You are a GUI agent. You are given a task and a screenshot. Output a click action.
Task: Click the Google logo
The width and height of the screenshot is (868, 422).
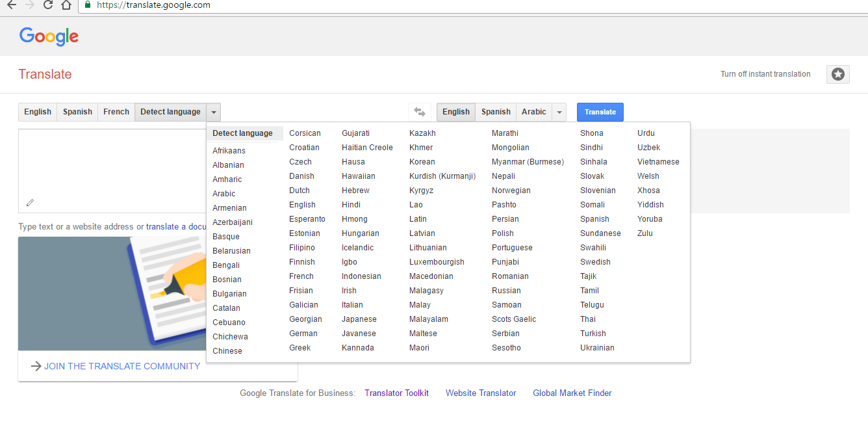point(49,37)
